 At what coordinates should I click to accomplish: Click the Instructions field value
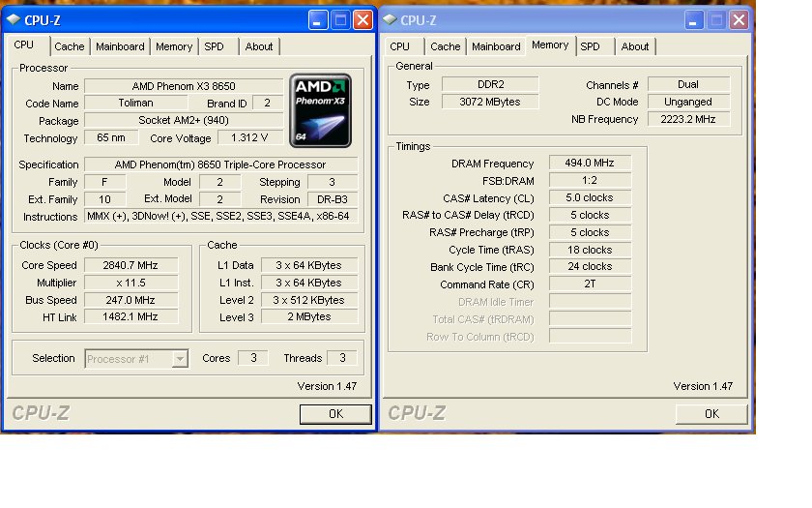(x=220, y=216)
